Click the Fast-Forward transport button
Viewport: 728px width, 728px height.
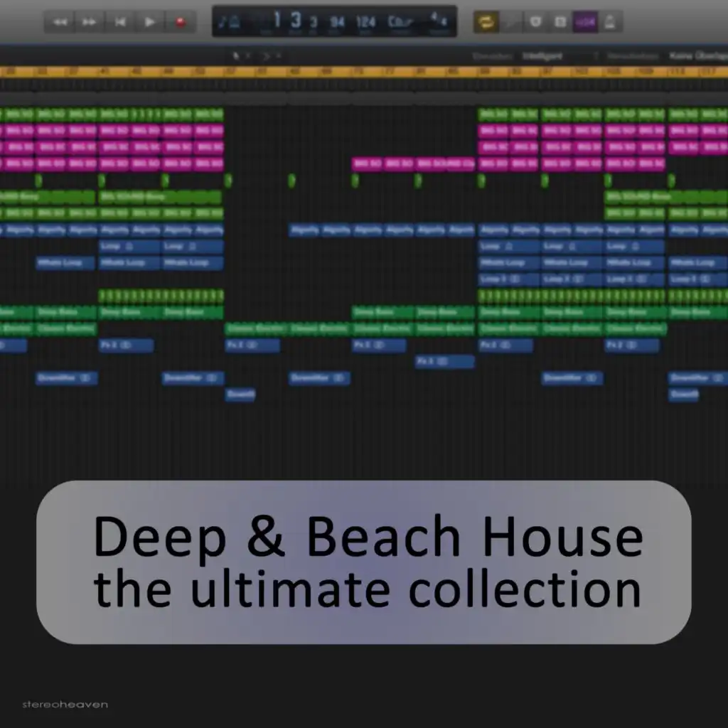point(89,21)
